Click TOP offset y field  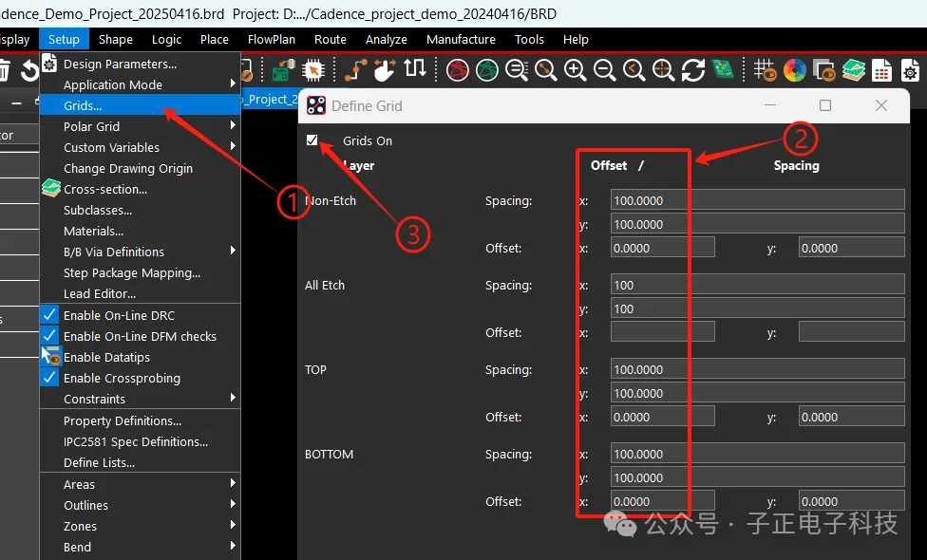[x=851, y=416]
